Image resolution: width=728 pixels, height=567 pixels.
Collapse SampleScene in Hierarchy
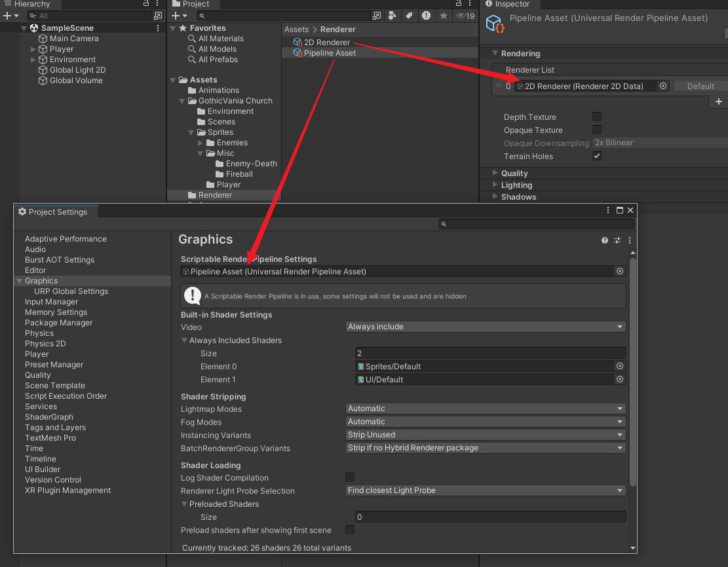24,28
